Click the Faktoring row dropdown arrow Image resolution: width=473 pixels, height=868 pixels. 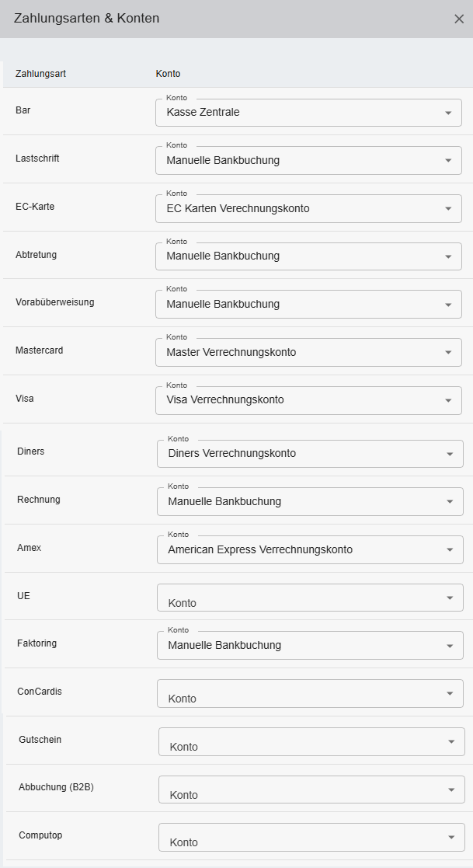(450, 646)
